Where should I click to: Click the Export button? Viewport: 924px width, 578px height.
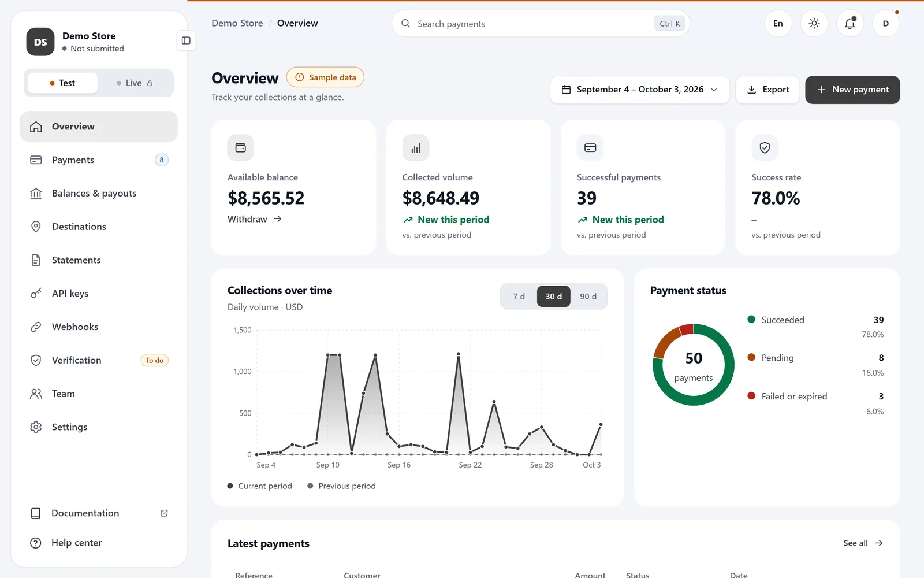point(767,90)
